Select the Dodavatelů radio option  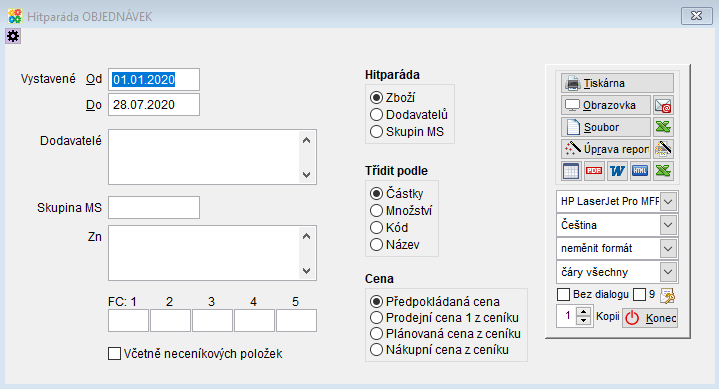click(409, 115)
